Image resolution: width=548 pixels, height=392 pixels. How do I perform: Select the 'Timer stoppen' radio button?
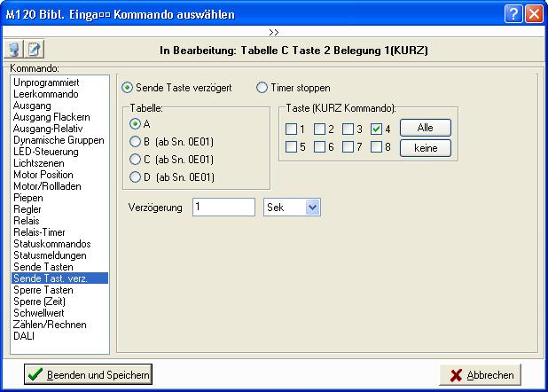(x=262, y=88)
